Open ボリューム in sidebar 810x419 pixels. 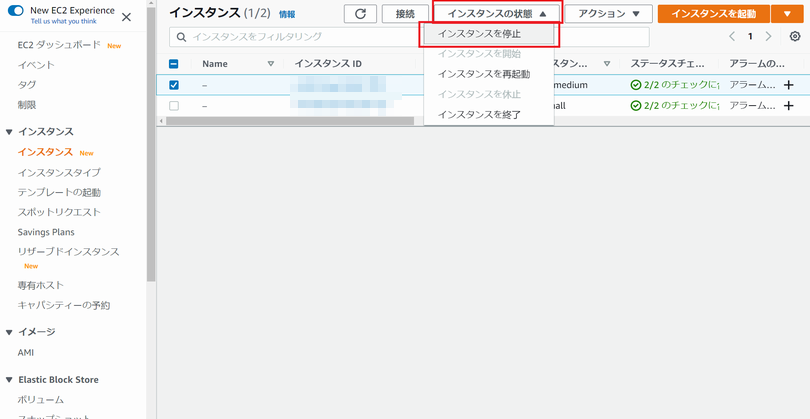click(x=41, y=400)
